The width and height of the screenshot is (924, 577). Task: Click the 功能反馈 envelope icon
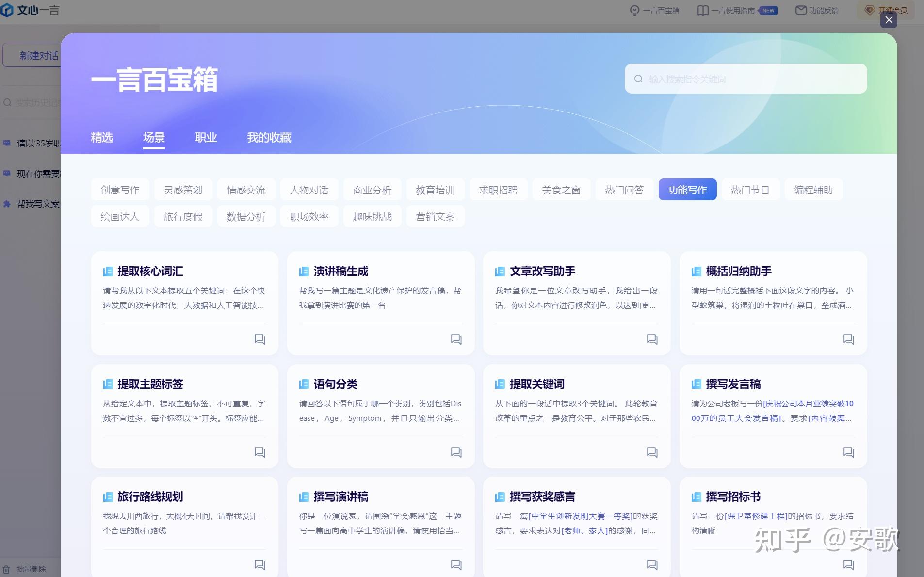click(x=801, y=10)
